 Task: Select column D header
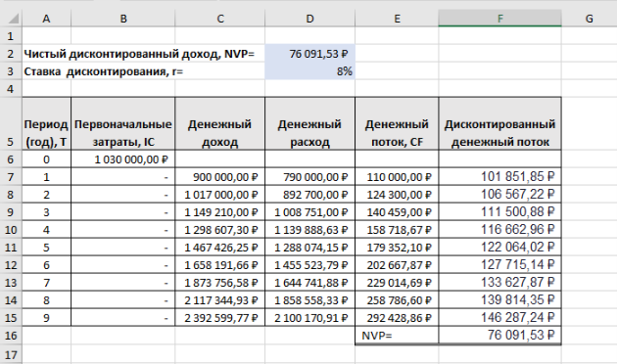[x=310, y=19]
